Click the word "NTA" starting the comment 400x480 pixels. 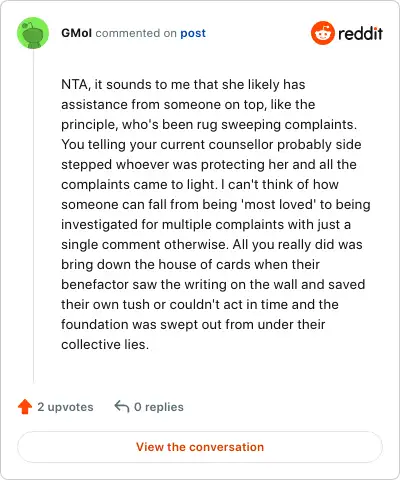tap(74, 84)
